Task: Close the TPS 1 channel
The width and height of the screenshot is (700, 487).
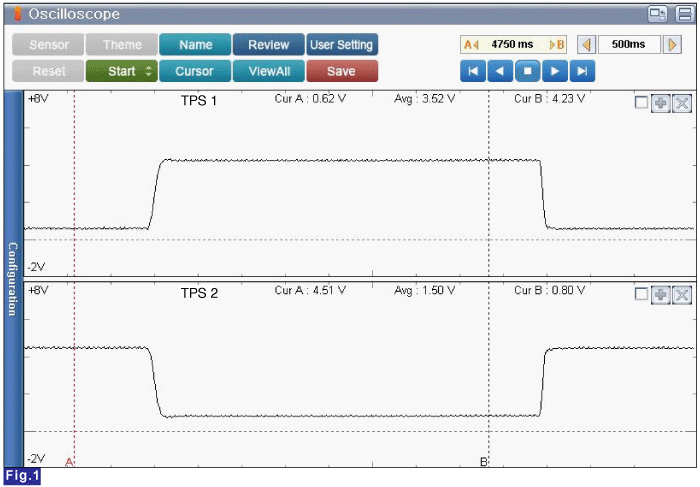Action: click(x=682, y=103)
